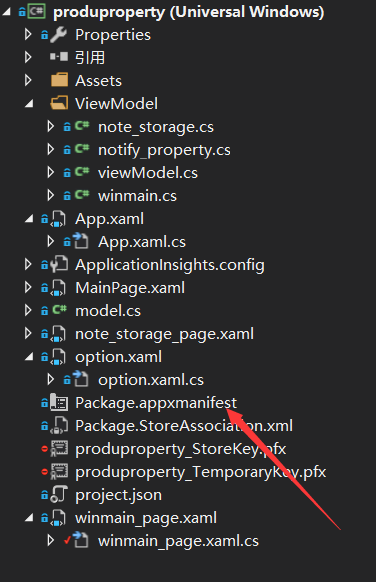Click the C# icon of viewModel.cs
This screenshot has height=582, width=376.
(82, 172)
